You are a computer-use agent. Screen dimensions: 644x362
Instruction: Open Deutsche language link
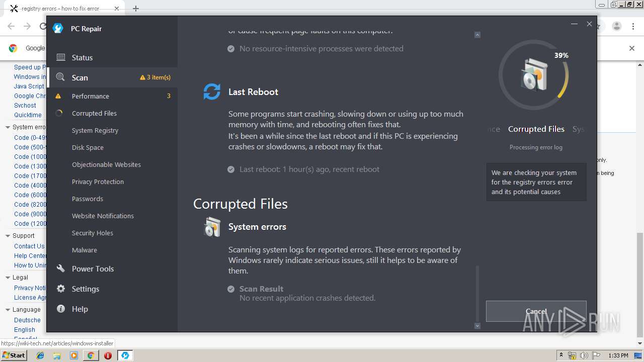(x=27, y=320)
